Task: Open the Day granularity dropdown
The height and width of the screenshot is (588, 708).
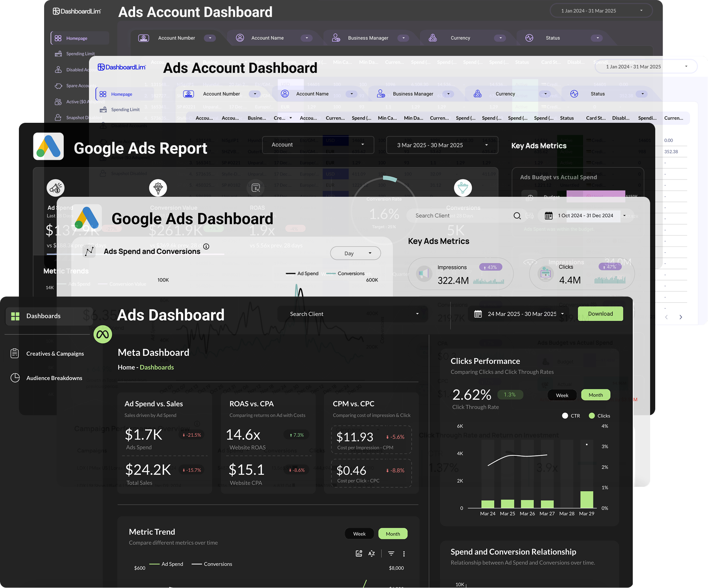Action: coord(355,253)
